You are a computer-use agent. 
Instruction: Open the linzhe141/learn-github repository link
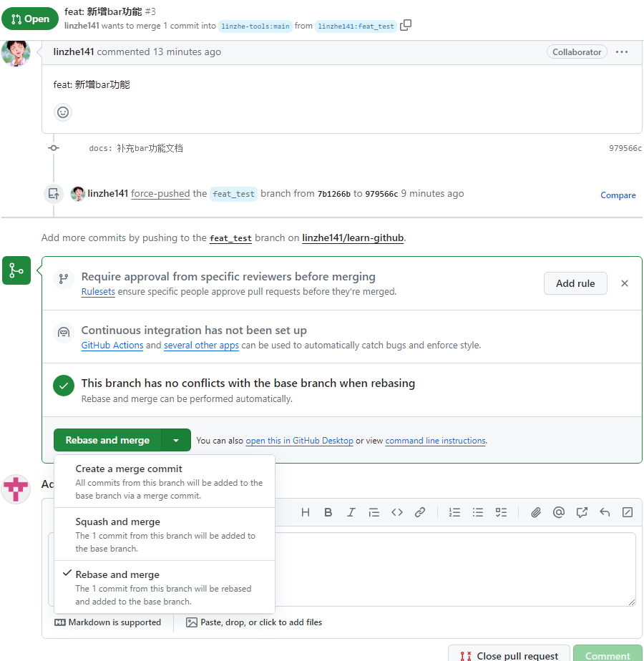[353, 238]
